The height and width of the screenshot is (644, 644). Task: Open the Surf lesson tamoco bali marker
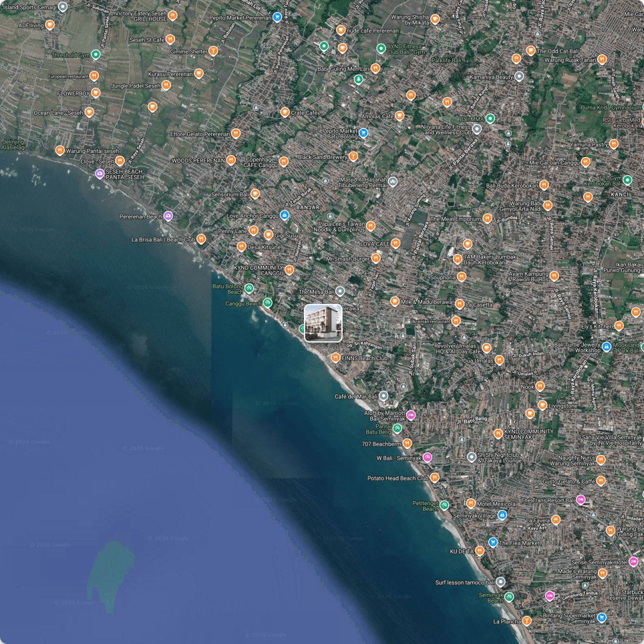500,582
